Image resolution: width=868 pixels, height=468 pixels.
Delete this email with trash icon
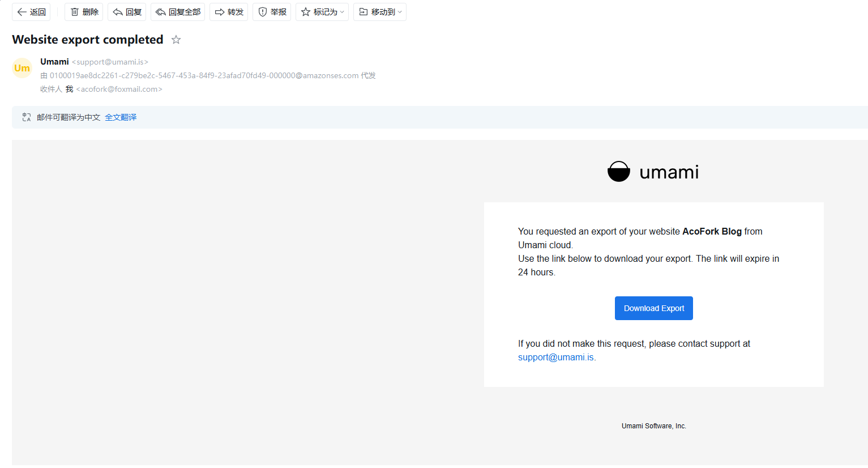pyautogui.click(x=84, y=12)
